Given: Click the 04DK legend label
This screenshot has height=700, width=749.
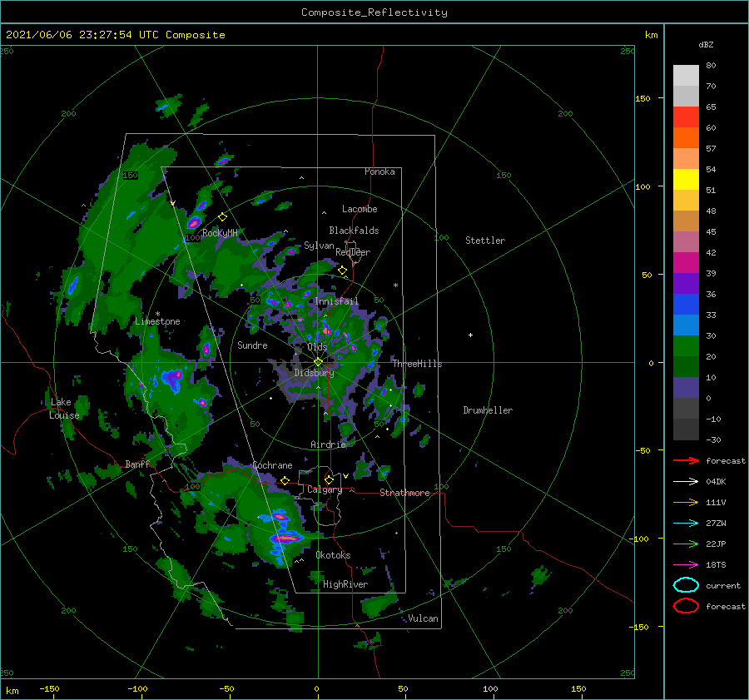Looking at the screenshot, I should [x=716, y=482].
